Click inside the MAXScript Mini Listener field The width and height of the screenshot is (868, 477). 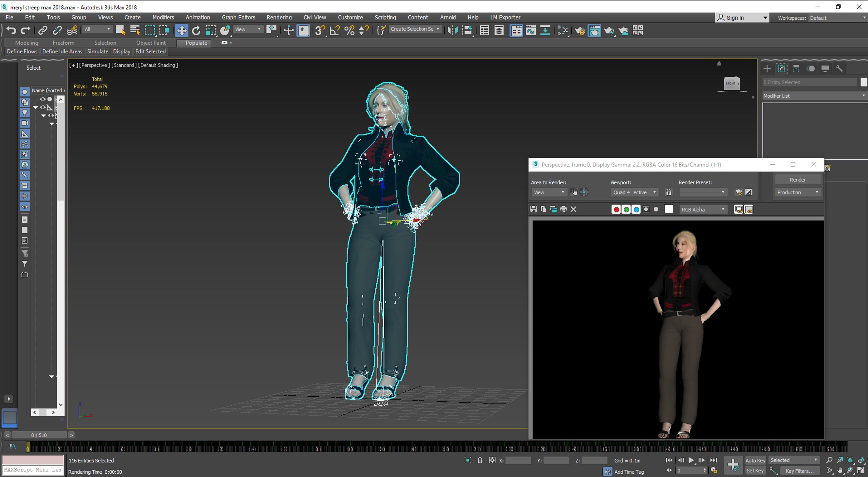click(x=33, y=470)
